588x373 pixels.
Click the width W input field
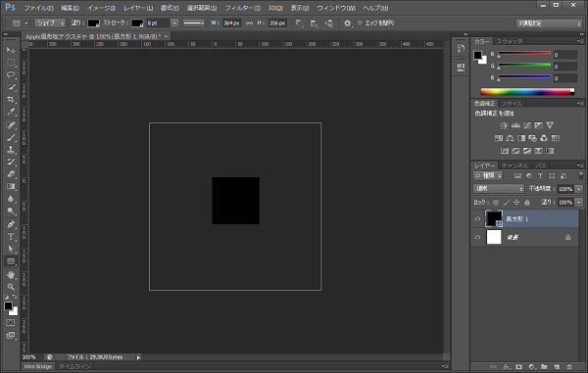point(231,23)
